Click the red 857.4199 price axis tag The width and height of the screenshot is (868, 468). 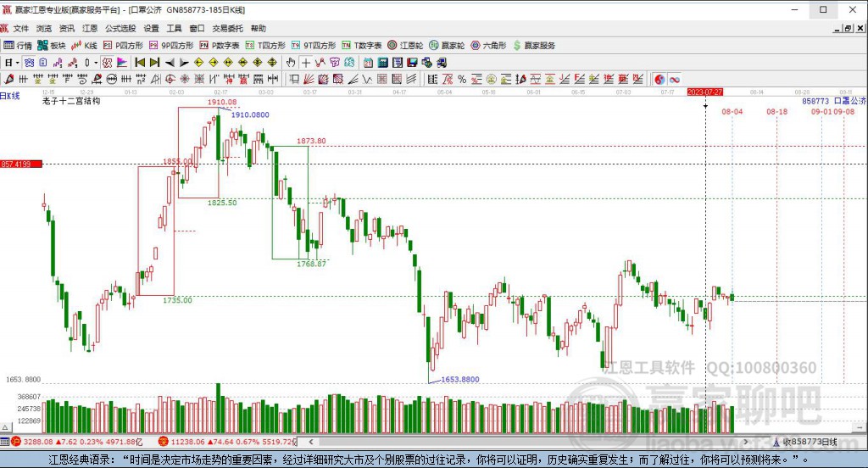tap(21, 164)
